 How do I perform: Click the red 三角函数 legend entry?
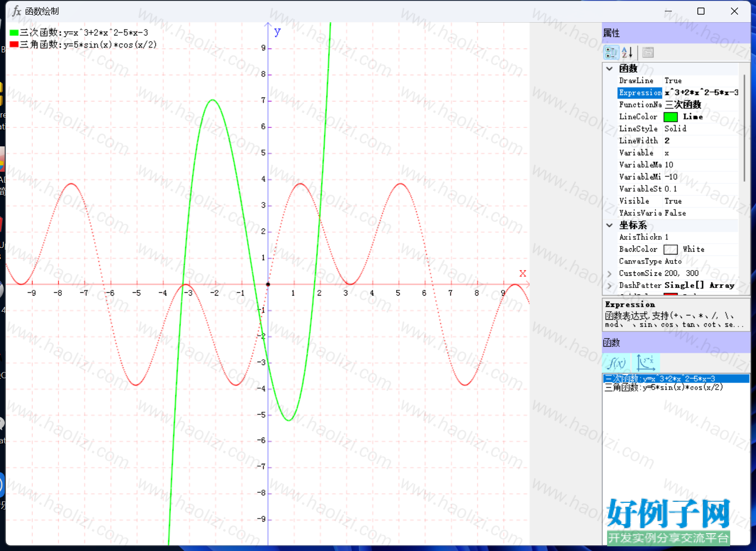[83, 45]
